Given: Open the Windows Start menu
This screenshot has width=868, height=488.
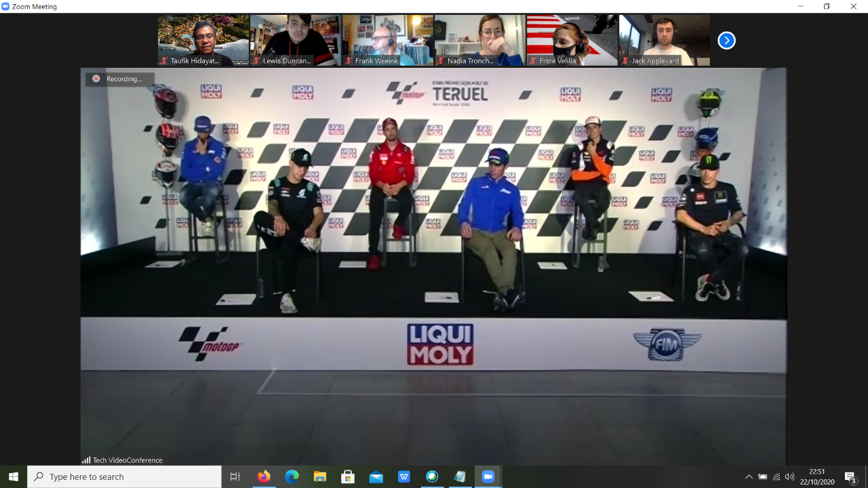Looking at the screenshot, I should coord(14,476).
